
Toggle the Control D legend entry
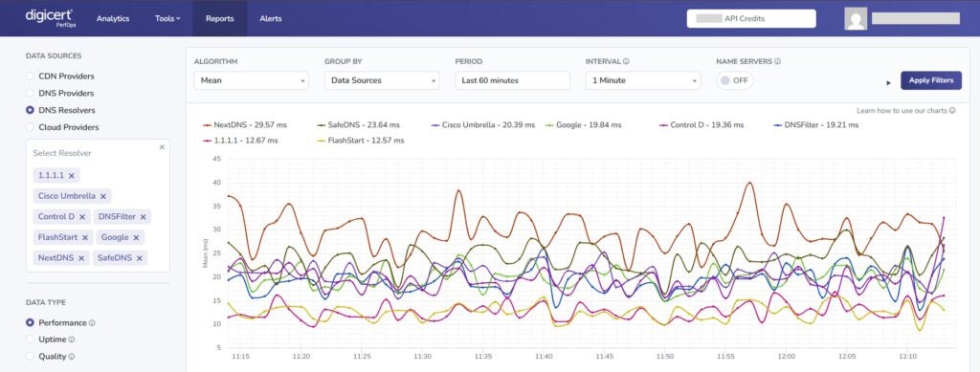tap(702, 125)
